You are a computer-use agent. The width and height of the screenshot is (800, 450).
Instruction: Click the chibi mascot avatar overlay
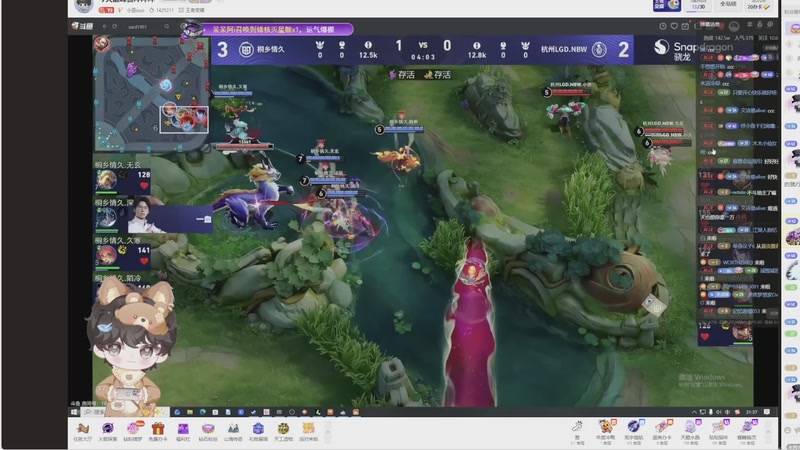pos(132,347)
